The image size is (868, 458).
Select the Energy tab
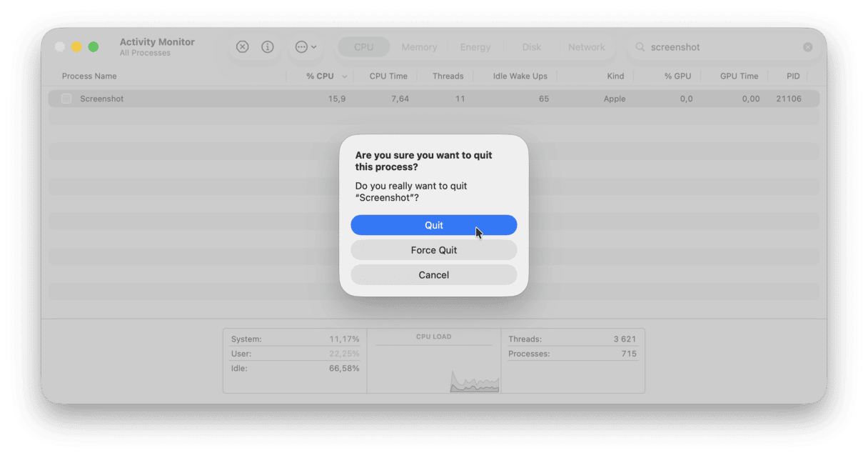[x=475, y=46]
